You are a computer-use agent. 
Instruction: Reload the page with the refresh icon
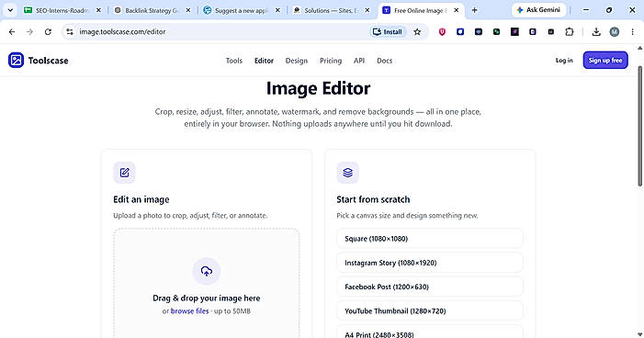pos(48,31)
